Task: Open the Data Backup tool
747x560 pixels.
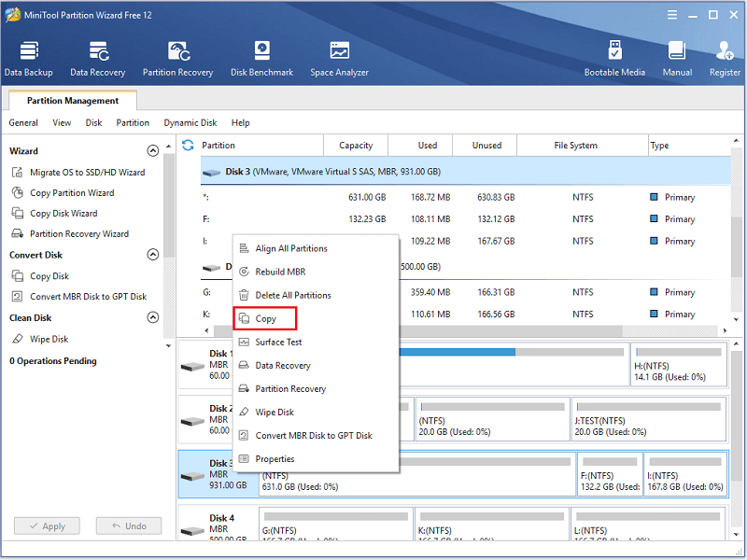Action: point(29,59)
